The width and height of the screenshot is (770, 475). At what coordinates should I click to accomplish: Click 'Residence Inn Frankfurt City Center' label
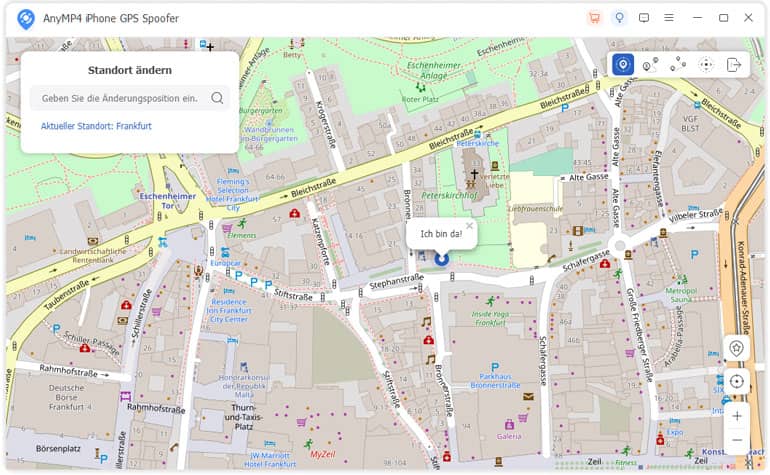229,310
